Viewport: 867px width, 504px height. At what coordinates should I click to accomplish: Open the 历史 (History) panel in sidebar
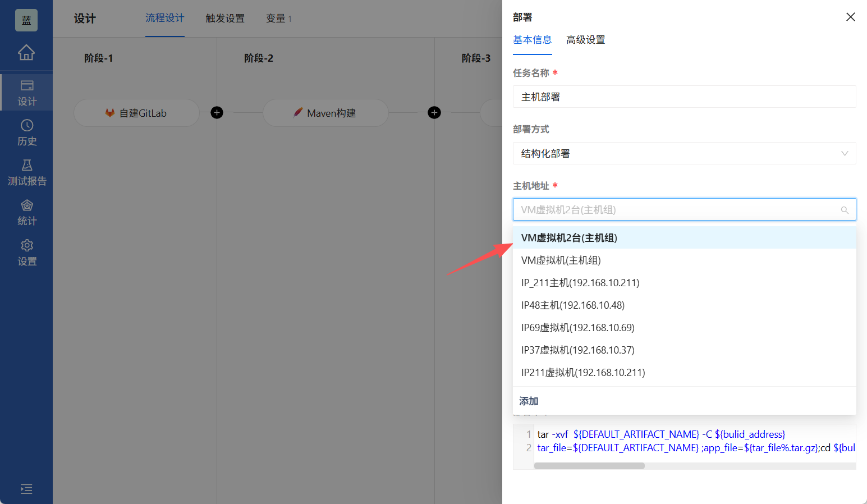pos(26,132)
